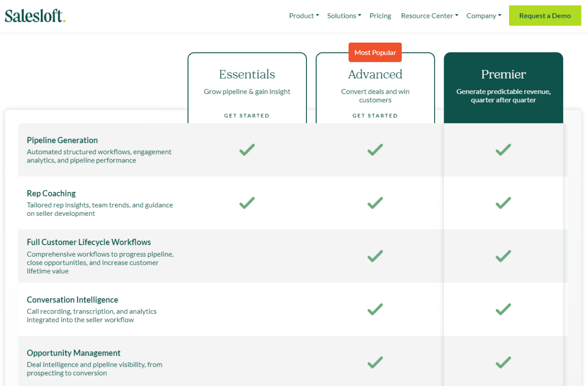Click the Premier checkmark for Pipeline Generation
This screenshot has height=386, width=588.
503,150
